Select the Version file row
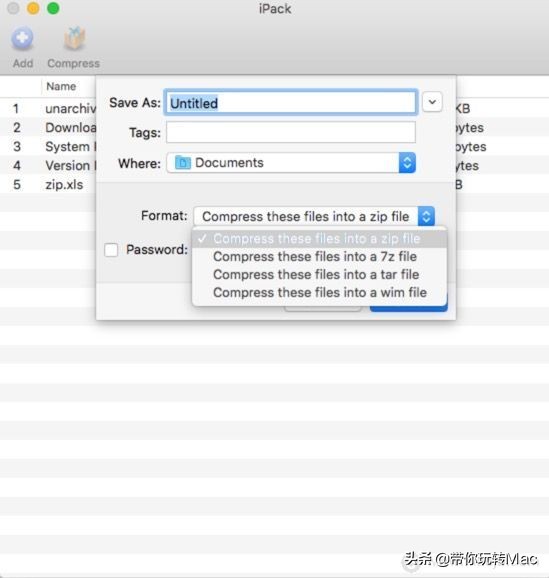The height and width of the screenshot is (578, 549). 48,166
